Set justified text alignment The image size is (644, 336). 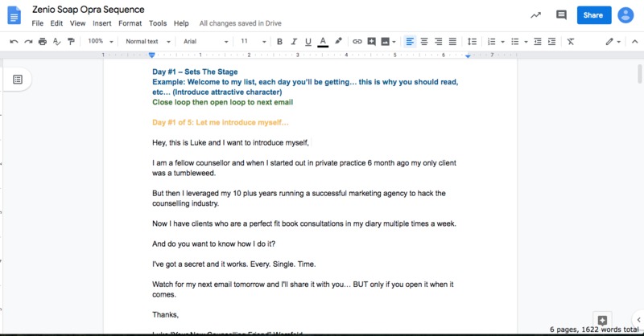pos(452,42)
